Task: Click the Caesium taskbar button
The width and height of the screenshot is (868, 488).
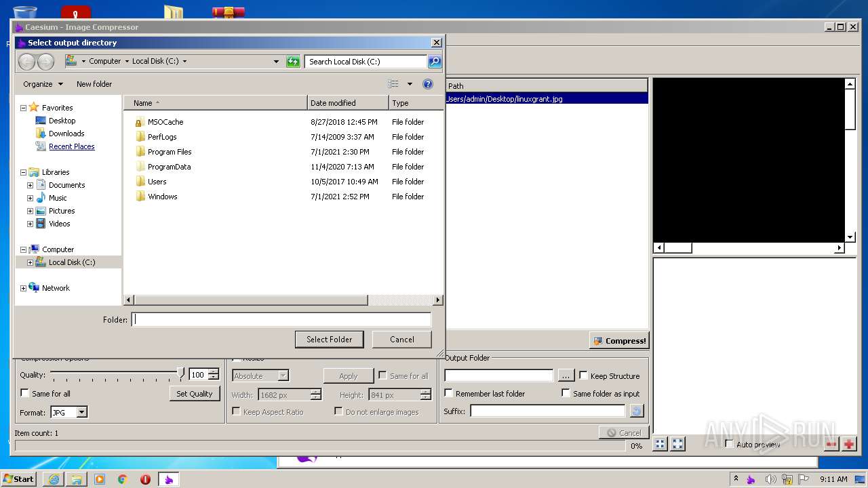Action: pyautogui.click(x=169, y=479)
